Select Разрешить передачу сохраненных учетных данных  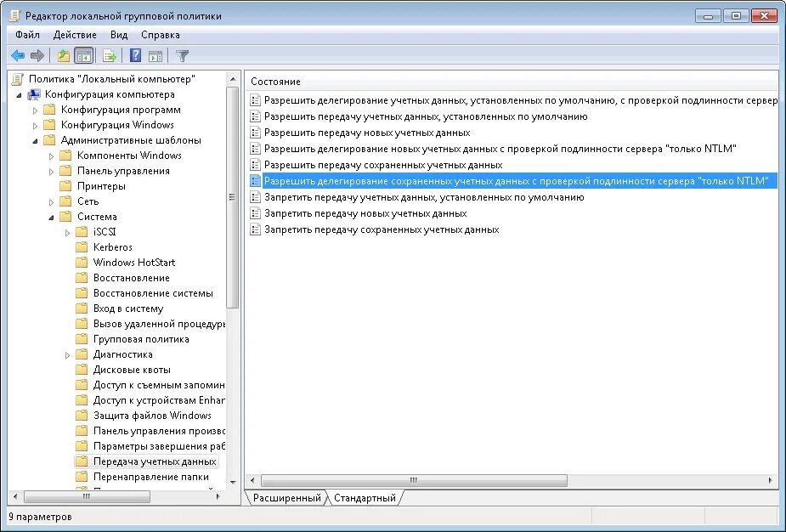coord(383,165)
